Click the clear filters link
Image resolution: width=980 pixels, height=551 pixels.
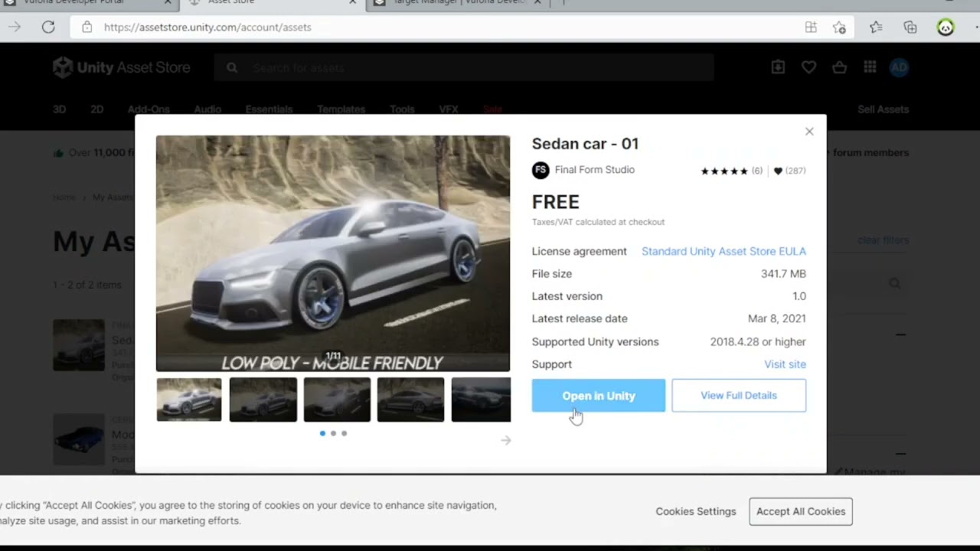pyautogui.click(x=883, y=240)
